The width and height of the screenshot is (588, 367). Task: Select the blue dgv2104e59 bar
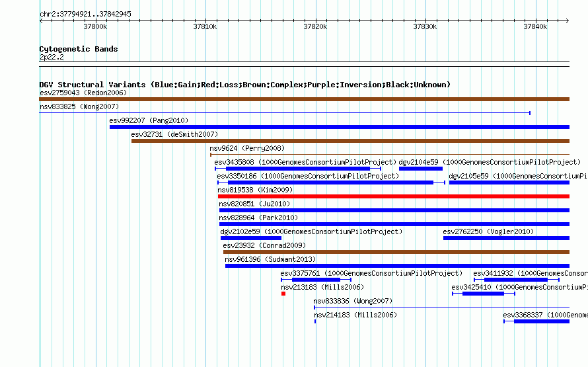coord(421,169)
